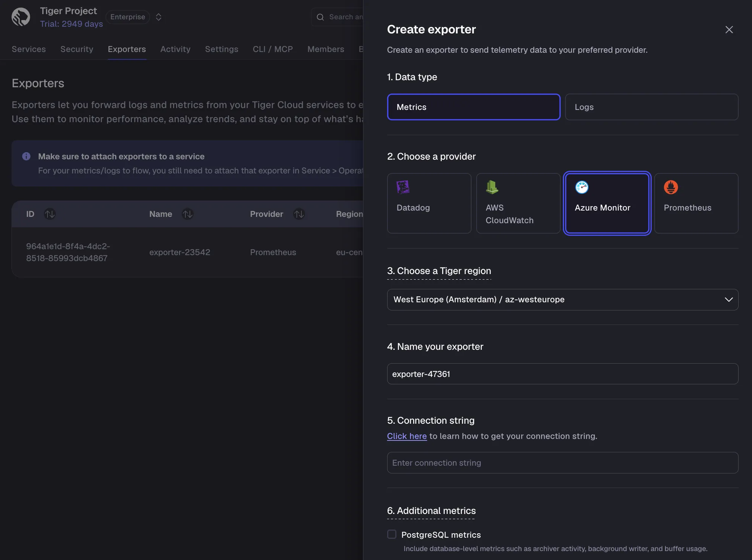Click the Prometheus provider cell in table
The image size is (752, 560).
click(273, 252)
